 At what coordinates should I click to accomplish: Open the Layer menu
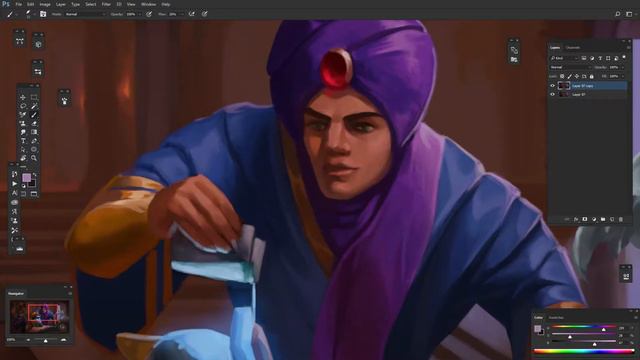click(61, 4)
